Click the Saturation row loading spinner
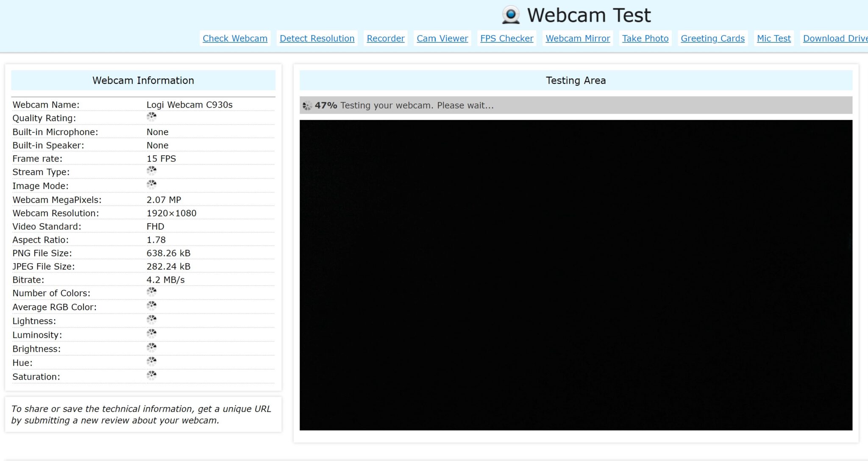The width and height of the screenshot is (868, 461). click(152, 375)
